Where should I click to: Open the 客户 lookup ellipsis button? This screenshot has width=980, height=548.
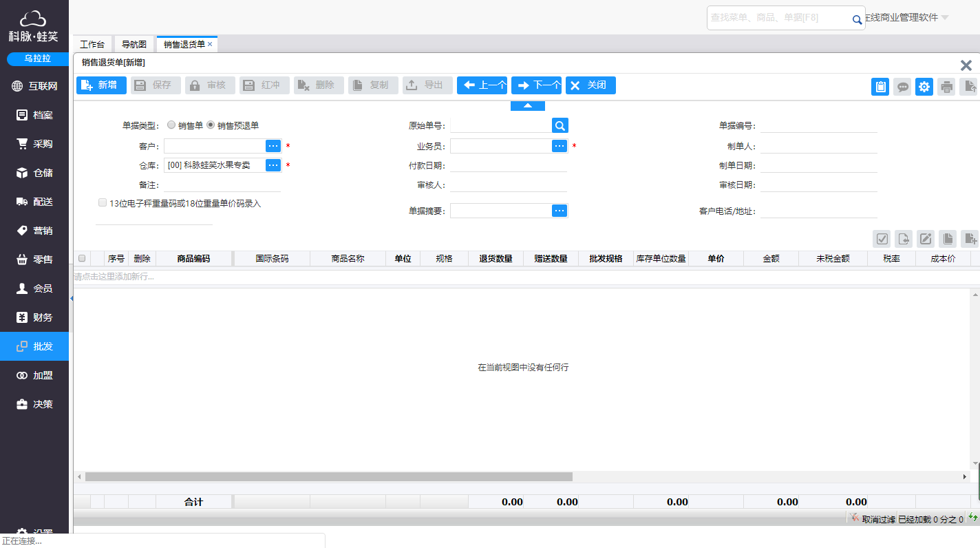273,146
